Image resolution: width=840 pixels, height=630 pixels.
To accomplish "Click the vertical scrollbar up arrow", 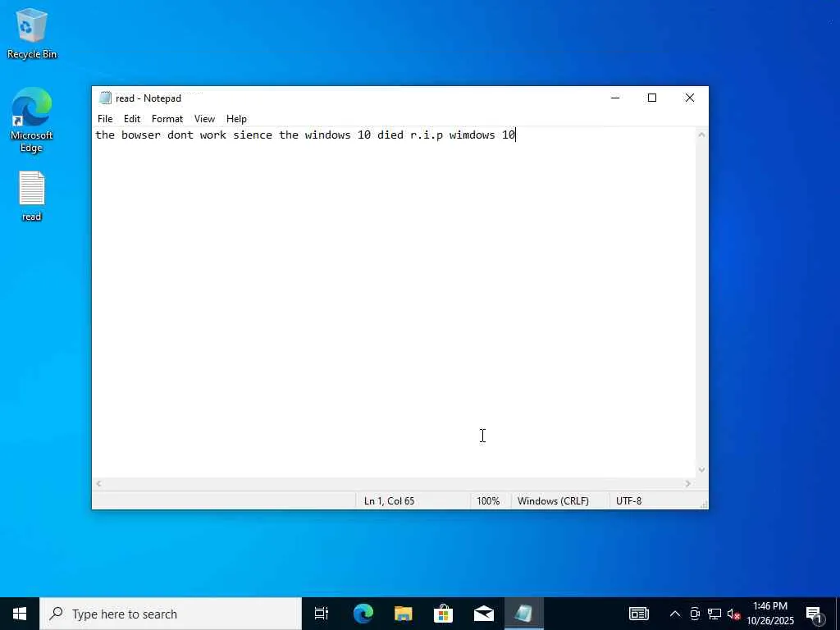I will (x=702, y=135).
